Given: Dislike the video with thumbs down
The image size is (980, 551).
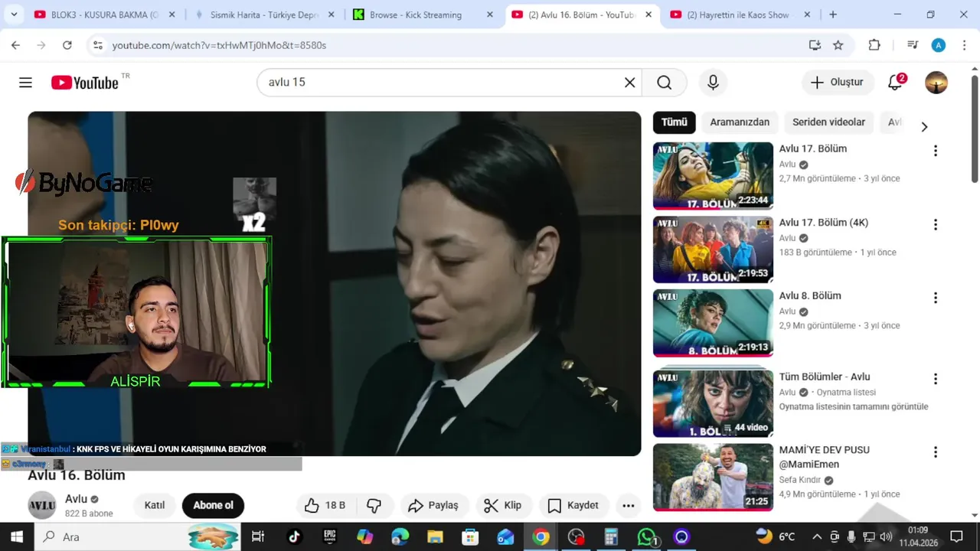Looking at the screenshot, I should pos(374,505).
